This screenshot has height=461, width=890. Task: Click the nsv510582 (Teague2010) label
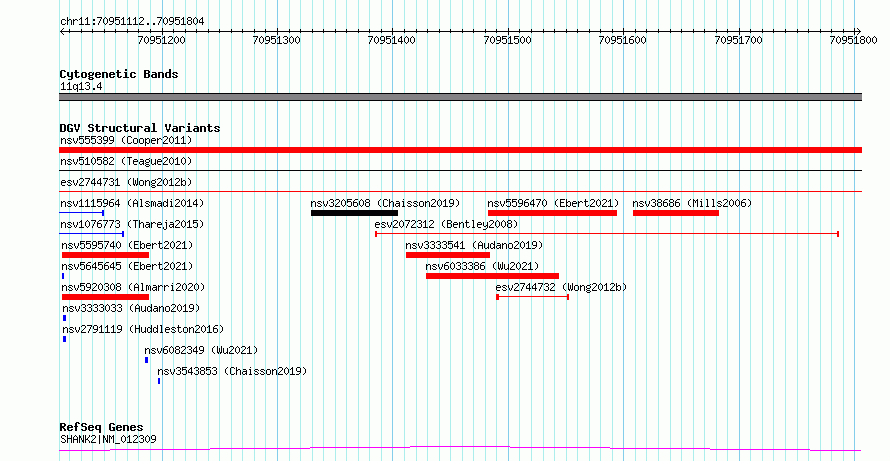[126, 161]
